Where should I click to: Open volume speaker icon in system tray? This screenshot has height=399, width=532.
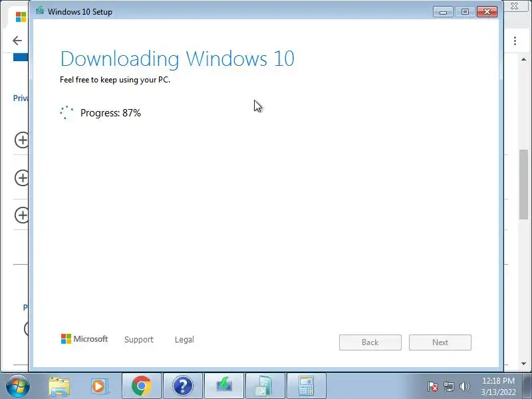click(x=464, y=386)
